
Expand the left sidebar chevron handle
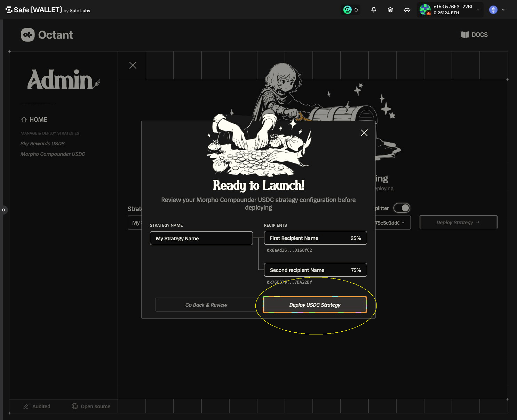(x=3, y=210)
